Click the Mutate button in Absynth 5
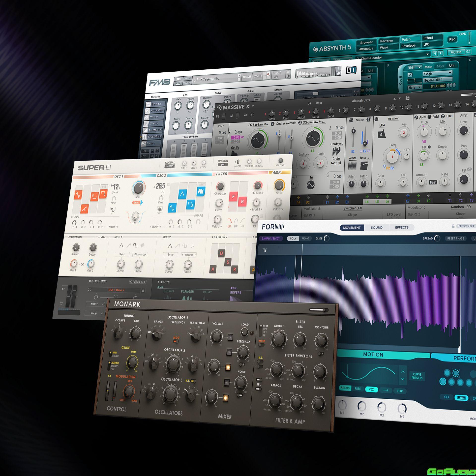The width and height of the screenshot is (476, 476). point(456,52)
